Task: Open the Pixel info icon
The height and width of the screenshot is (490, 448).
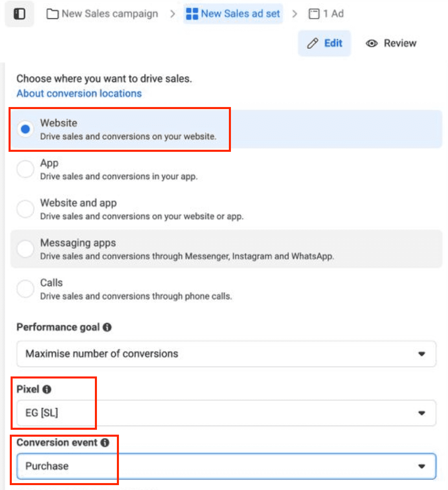Action: coord(47,389)
